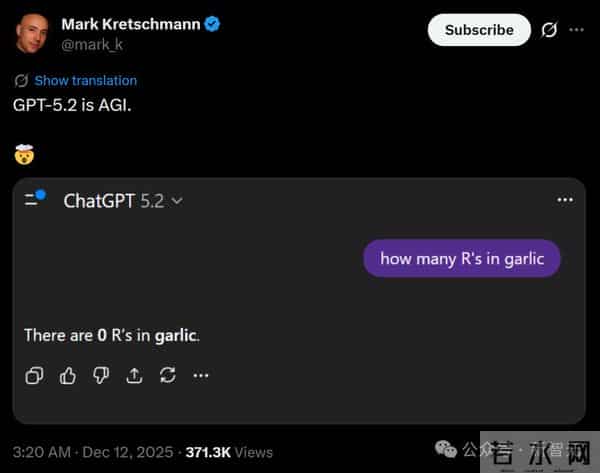This screenshot has height=473, width=600.
Task: Click the "how many R's in garlic" bubble
Action: [462, 259]
